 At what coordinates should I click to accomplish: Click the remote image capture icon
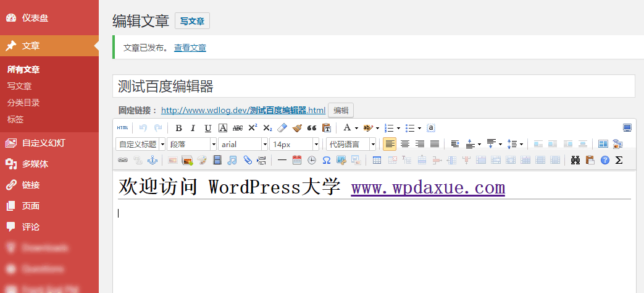[617, 144]
